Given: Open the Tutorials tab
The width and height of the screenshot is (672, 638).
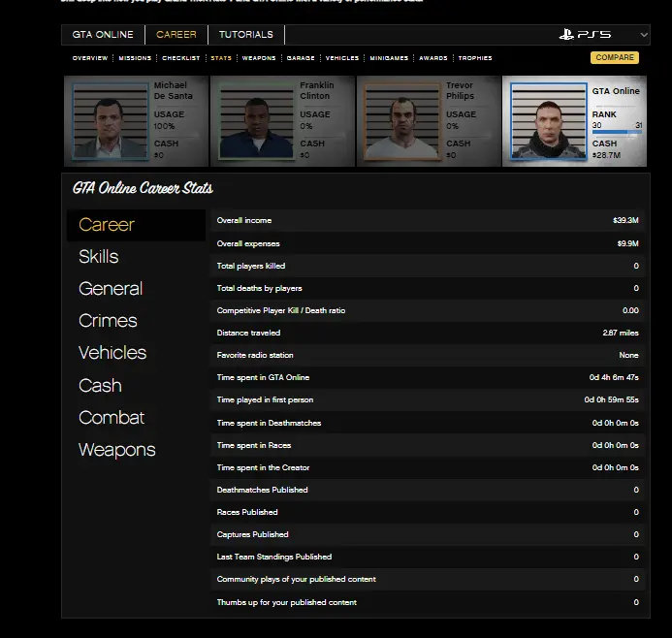Looking at the screenshot, I should 245,35.
